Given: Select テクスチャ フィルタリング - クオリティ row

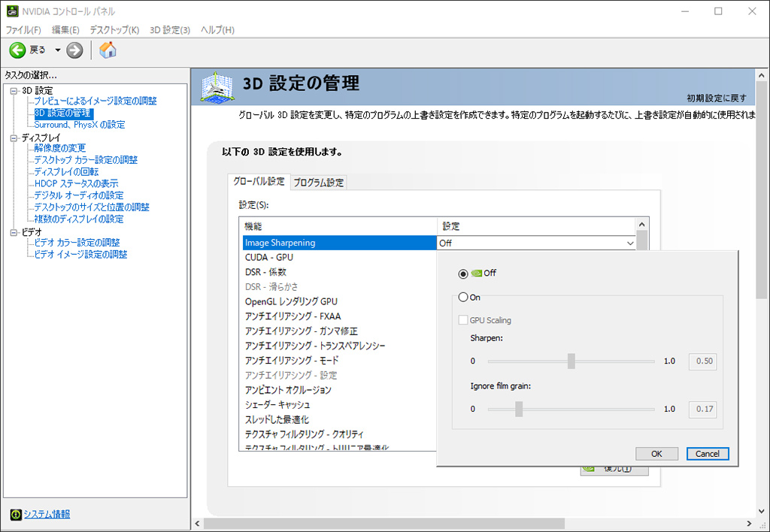Looking at the screenshot, I should point(339,434).
